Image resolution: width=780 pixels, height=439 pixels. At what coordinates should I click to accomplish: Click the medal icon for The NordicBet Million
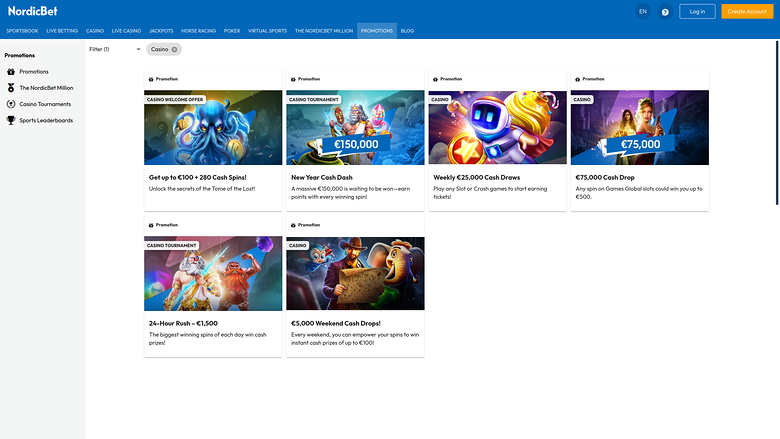coord(11,88)
